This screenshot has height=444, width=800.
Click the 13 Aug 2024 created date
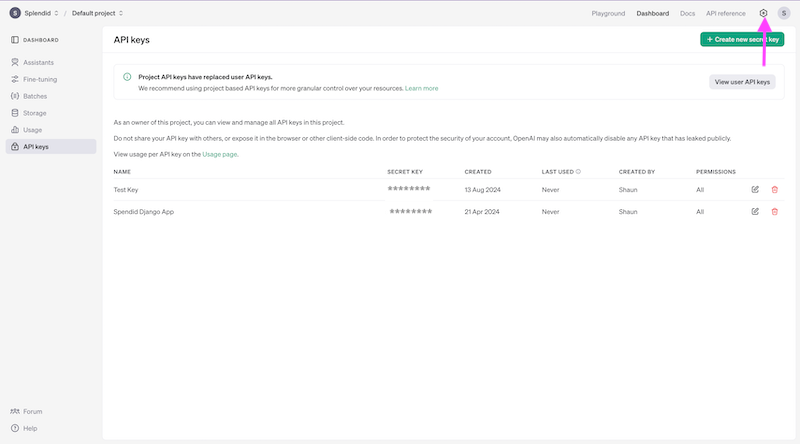[x=482, y=189]
